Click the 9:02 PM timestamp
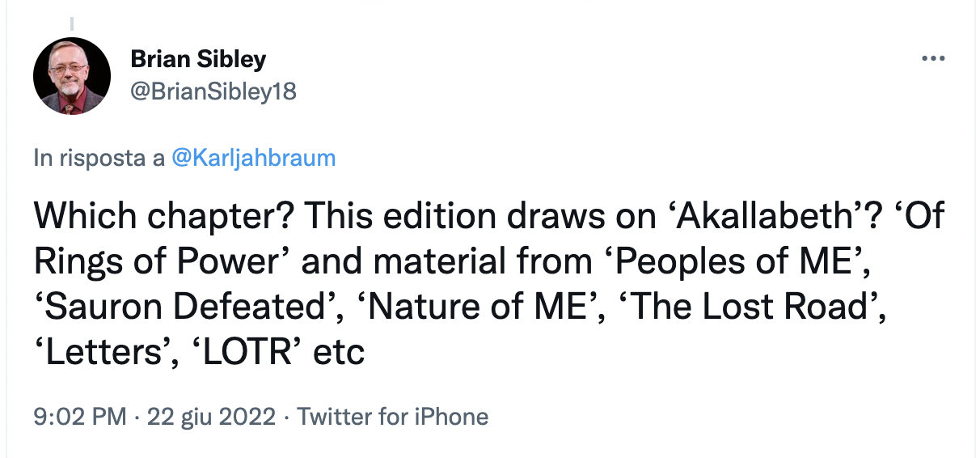Screen dimensions: 980x458 79,417
